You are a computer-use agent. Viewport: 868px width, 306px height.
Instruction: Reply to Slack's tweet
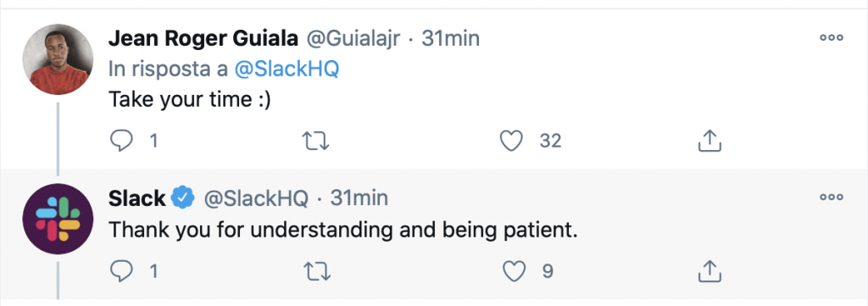pyautogui.click(x=121, y=271)
